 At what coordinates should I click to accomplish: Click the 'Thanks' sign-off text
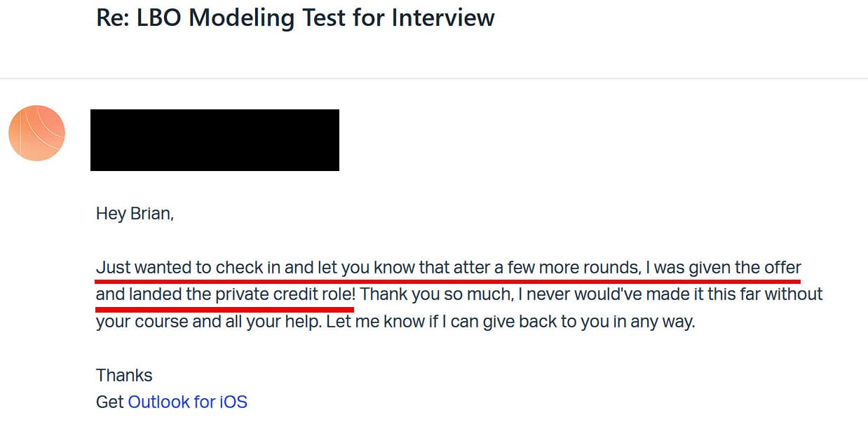point(124,375)
